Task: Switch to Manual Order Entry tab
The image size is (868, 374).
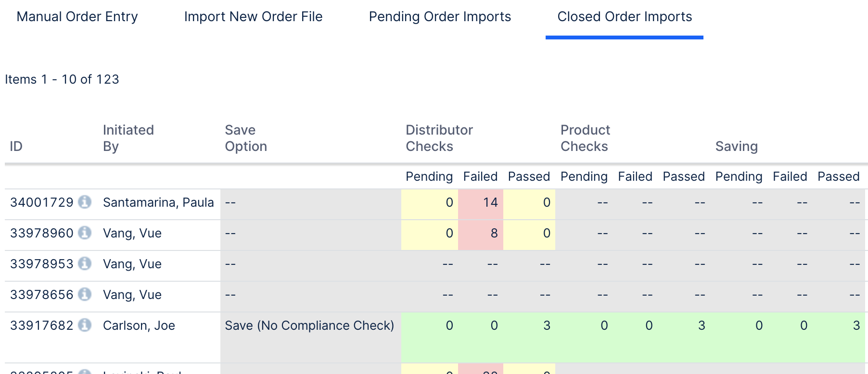Action: [77, 17]
